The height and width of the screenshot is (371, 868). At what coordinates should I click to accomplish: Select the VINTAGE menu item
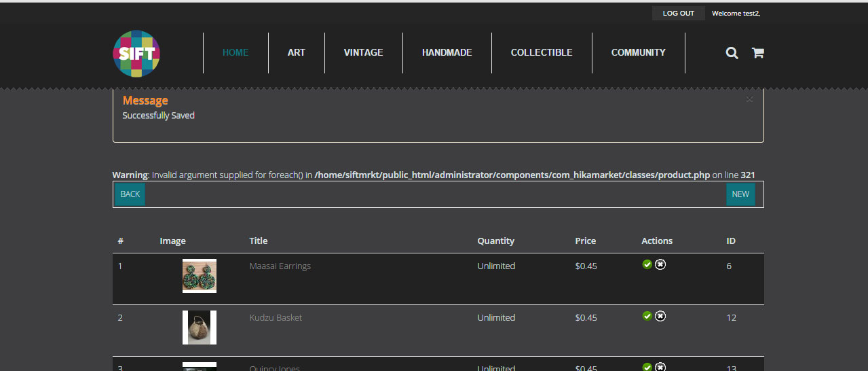pos(363,52)
